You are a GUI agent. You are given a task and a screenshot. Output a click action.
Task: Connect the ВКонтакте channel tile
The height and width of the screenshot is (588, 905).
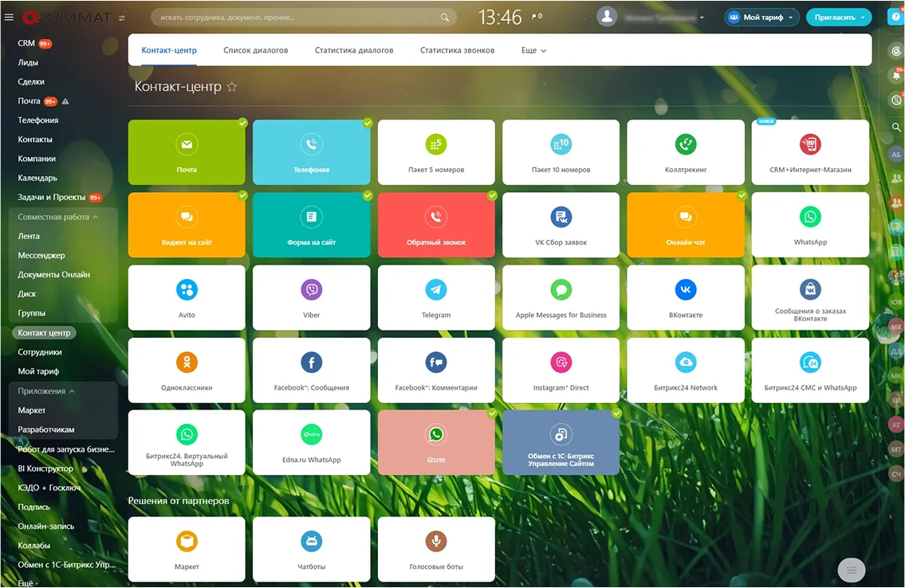tap(686, 297)
